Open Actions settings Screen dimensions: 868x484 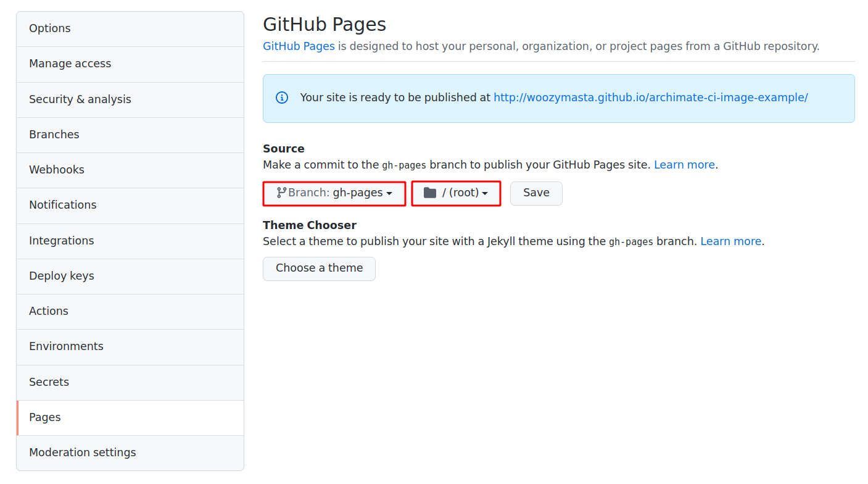pyautogui.click(x=130, y=311)
